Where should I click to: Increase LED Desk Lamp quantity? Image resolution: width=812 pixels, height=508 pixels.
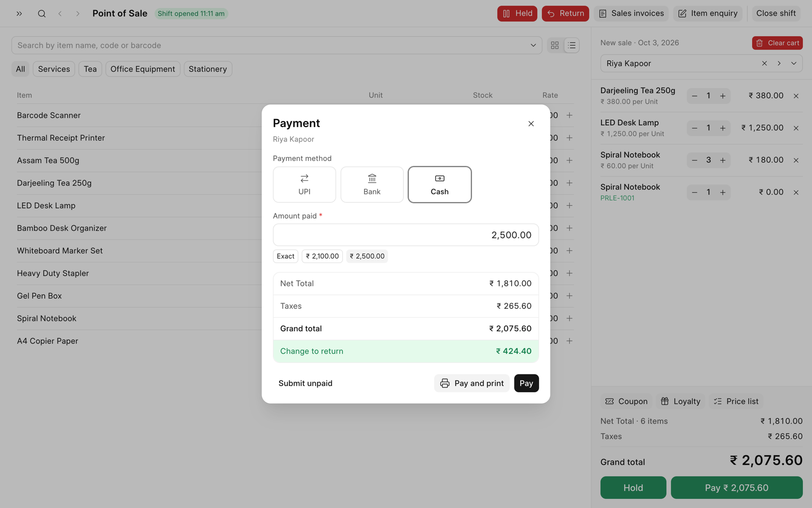723,128
